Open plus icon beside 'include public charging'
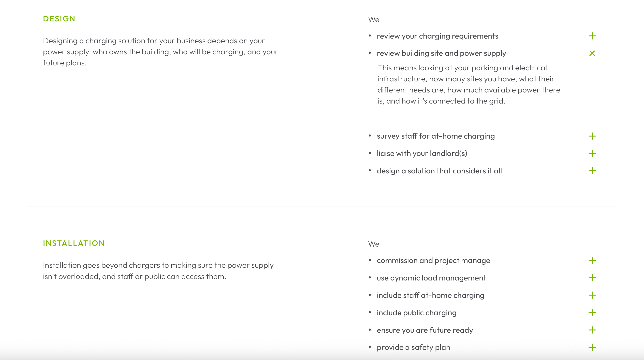 (592, 312)
